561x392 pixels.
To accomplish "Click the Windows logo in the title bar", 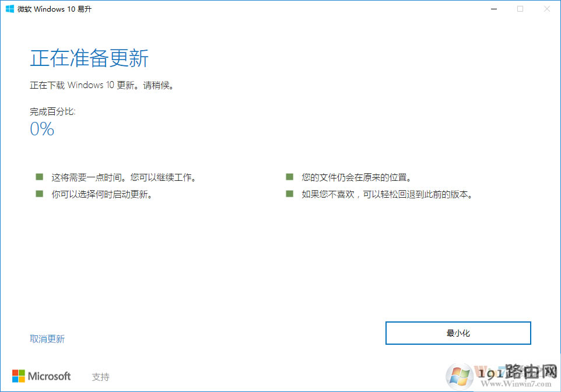I will (x=10, y=9).
